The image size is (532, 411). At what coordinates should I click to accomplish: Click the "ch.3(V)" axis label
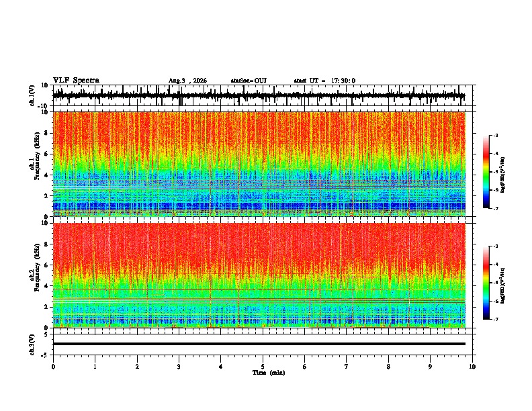32,345
